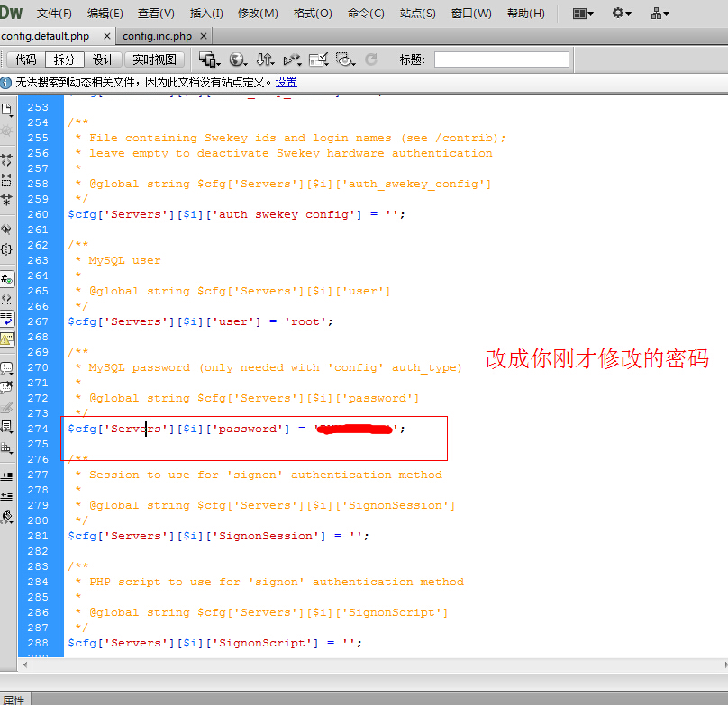Screen dimensions: 728x705
Task: Open the site management dropdown icon
Action: coord(660,14)
